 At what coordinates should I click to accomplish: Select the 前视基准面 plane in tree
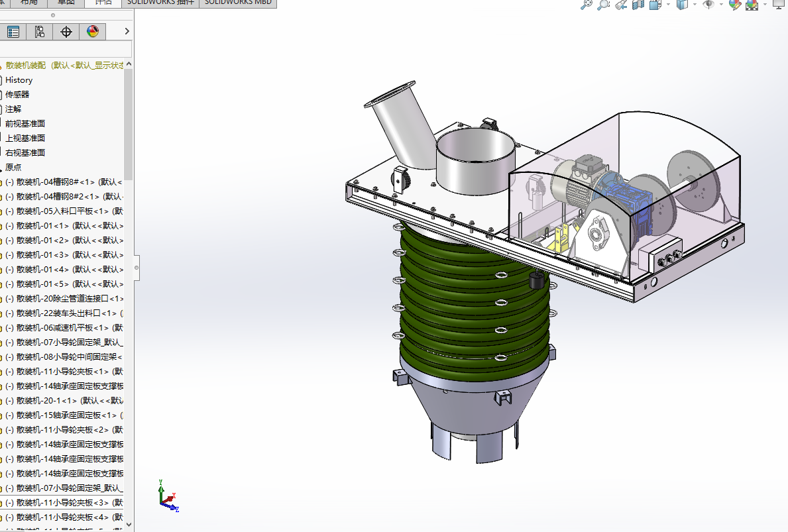click(x=25, y=124)
